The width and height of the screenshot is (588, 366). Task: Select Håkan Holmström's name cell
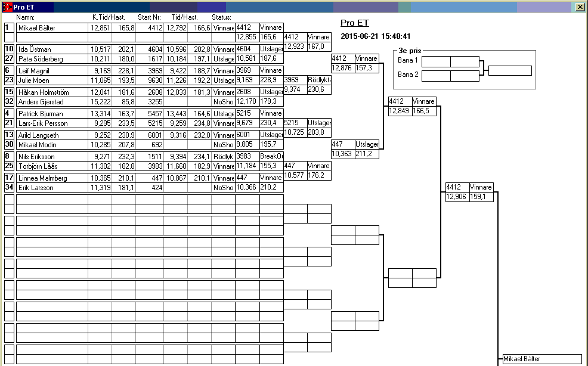click(x=52, y=92)
